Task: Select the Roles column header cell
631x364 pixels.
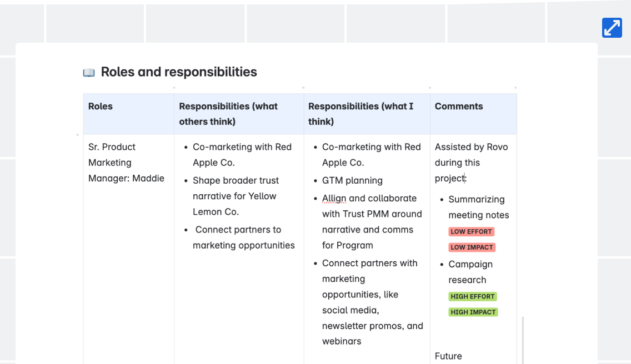Action: coord(101,107)
